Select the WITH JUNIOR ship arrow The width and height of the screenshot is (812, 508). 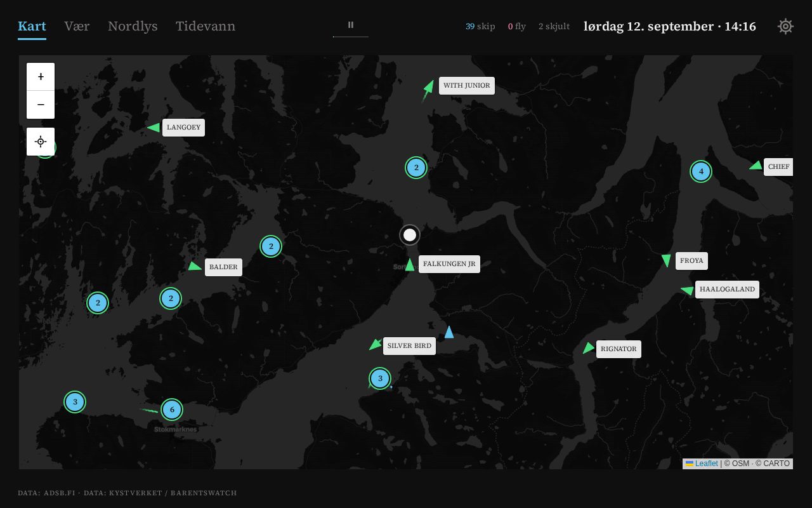[428, 89]
